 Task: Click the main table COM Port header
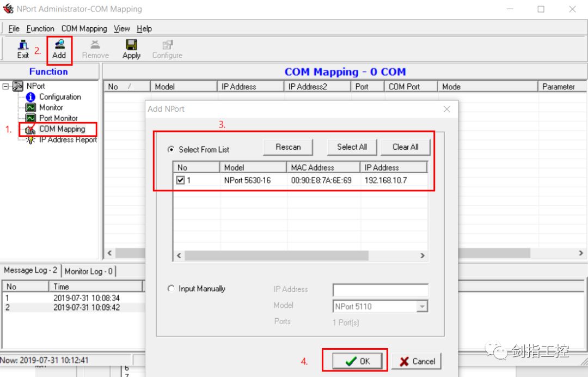point(411,87)
